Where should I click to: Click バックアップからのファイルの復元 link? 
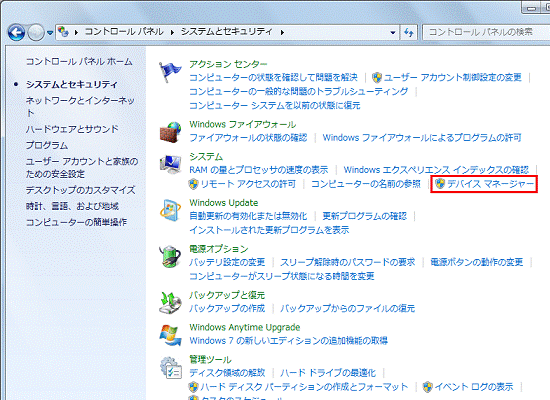pyautogui.click(x=348, y=308)
